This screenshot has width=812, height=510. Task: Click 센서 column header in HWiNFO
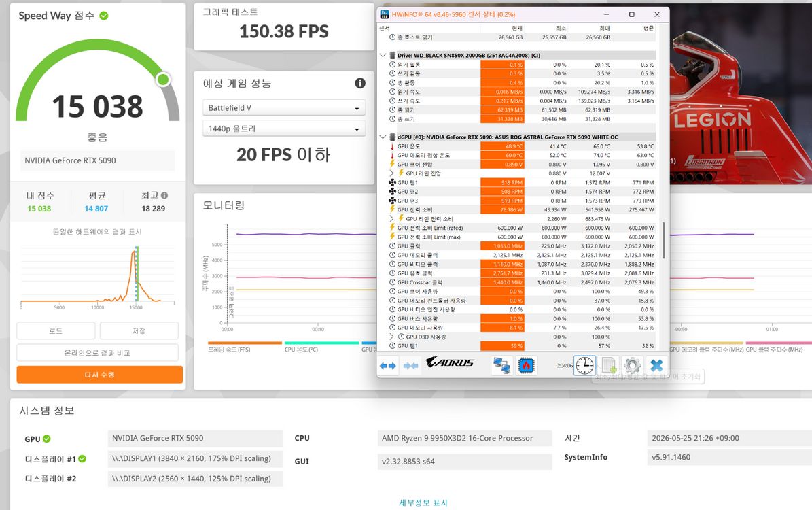(384, 28)
